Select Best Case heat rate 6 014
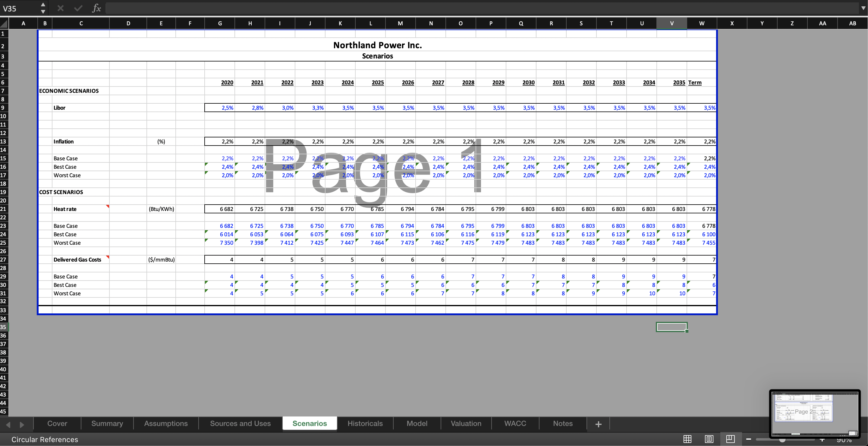The image size is (868, 446). click(220, 234)
